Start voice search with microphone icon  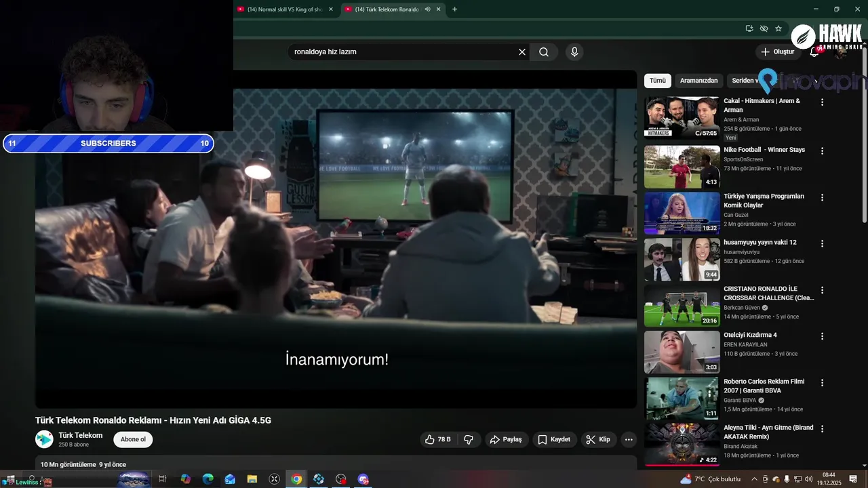(574, 52)
